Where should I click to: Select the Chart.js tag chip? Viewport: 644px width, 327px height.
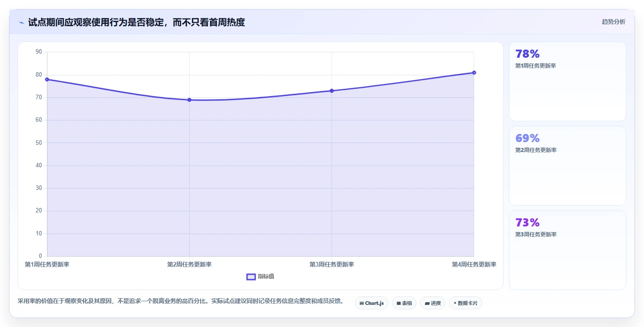tap(372, 303)
